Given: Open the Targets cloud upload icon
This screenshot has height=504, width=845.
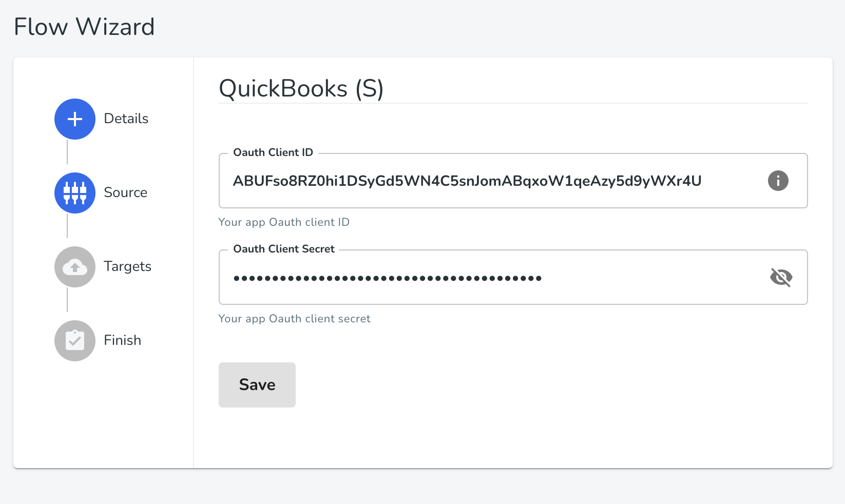Looking at the screenshot, I should click(75, 267).
